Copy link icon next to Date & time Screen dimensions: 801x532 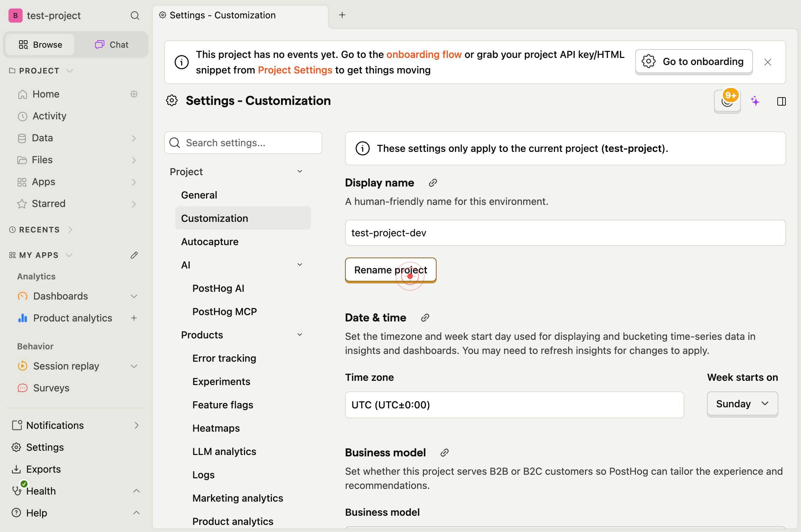click(425, 318)
